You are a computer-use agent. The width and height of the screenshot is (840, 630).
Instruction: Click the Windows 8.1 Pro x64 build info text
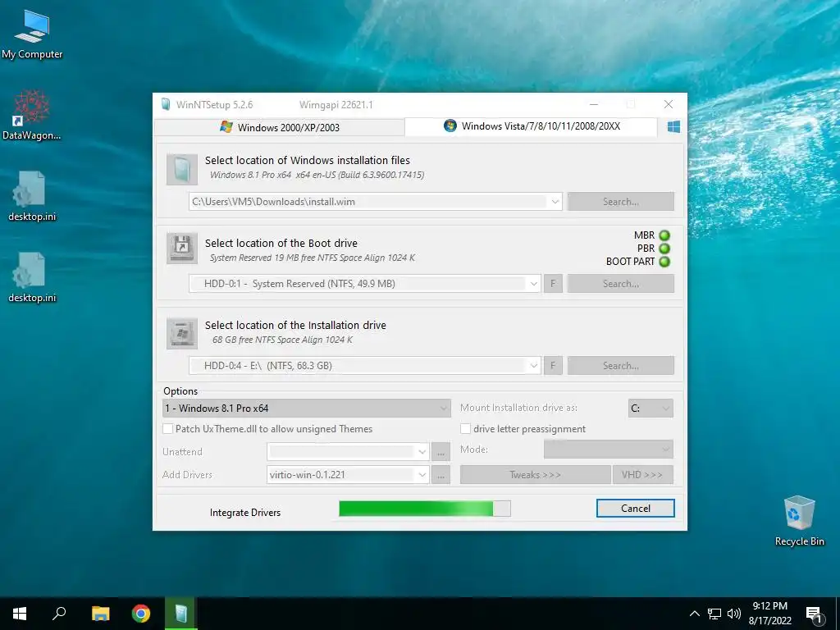317,175
